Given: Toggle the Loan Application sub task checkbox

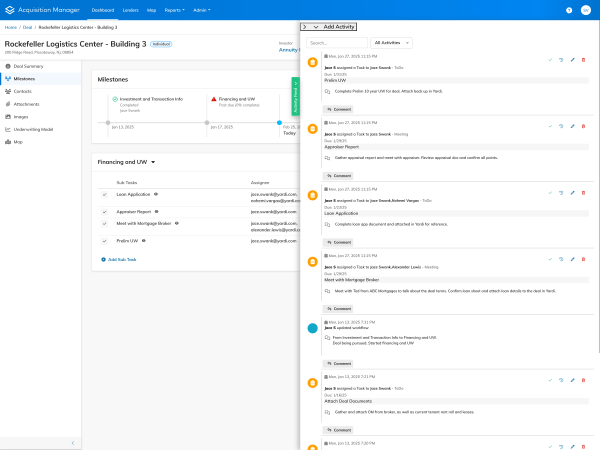Looking at the screenshot, I should pyautogui.click(x=104, y=197).
